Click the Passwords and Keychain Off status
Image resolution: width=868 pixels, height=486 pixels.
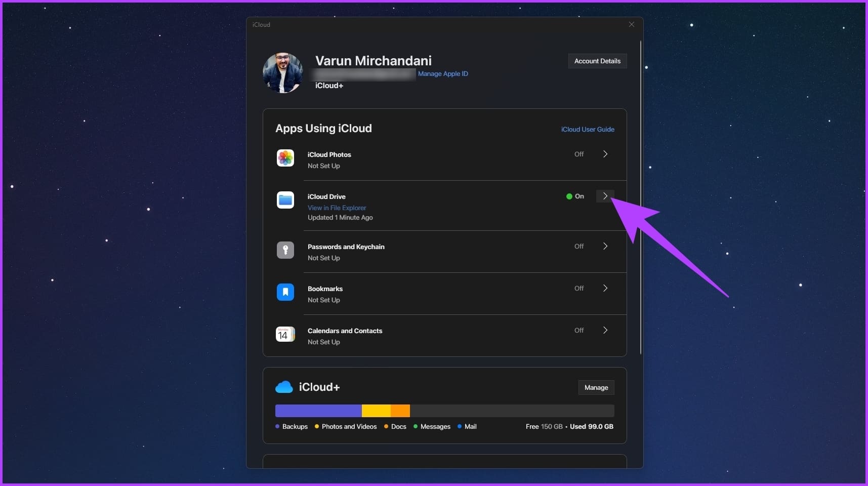pyautogui.click(x=579, y=246)
